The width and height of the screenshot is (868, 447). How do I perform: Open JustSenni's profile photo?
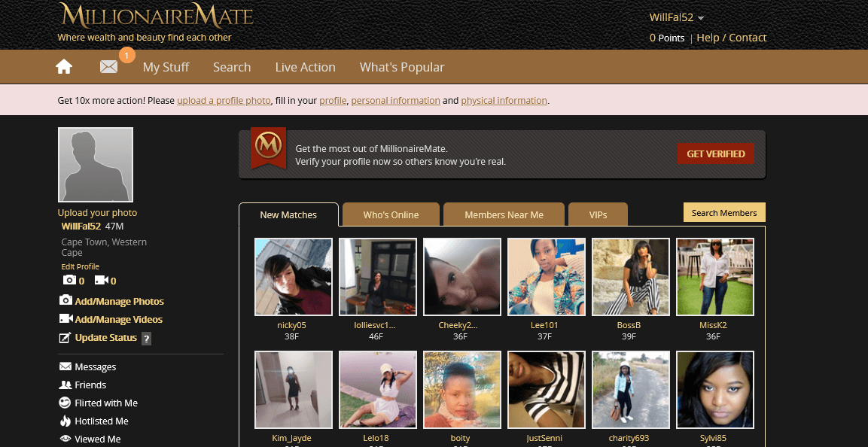coord(547,390)
